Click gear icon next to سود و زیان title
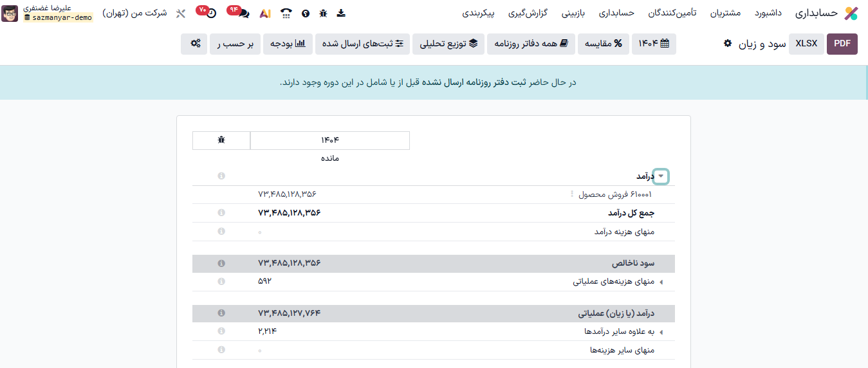Screen dimensions: 868x368 [728, 43]
